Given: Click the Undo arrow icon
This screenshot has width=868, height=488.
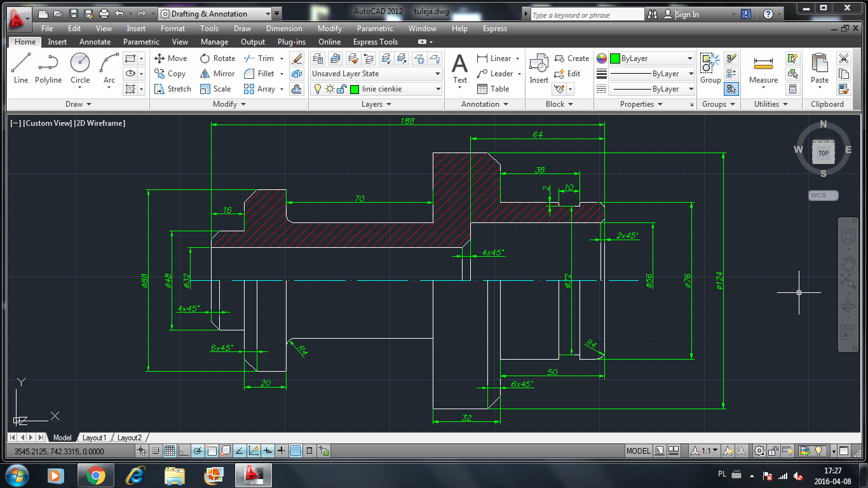Looking at the screenshot, I should pyautogui.click(x=119, y=13).
